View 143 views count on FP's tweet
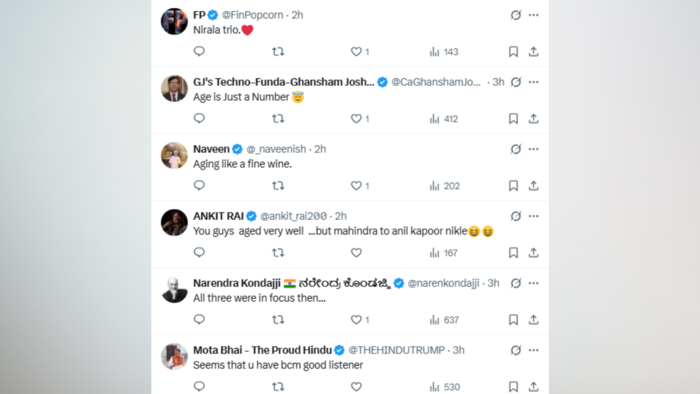The height and width of the screenshot is (394, 700). tap(444, 52)
